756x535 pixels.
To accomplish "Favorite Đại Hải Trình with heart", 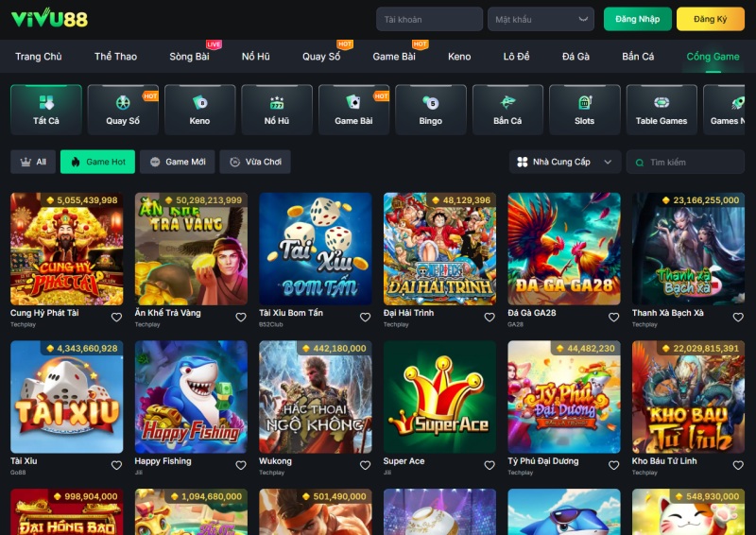I will click(x=490, y=317).
